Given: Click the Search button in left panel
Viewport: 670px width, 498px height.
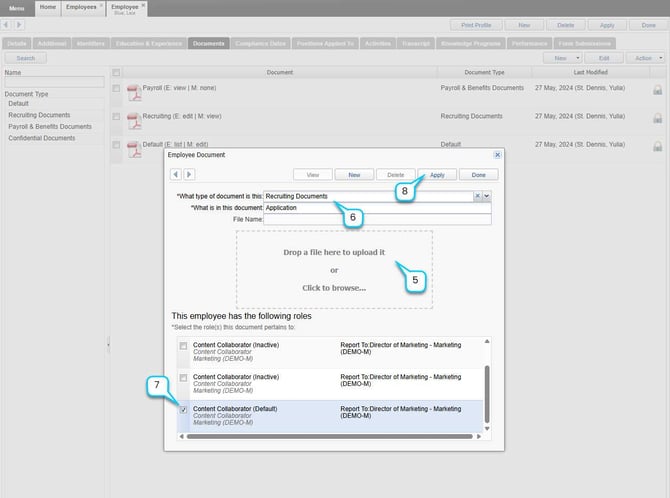Looking at the screenshot, I should (25, 58).
